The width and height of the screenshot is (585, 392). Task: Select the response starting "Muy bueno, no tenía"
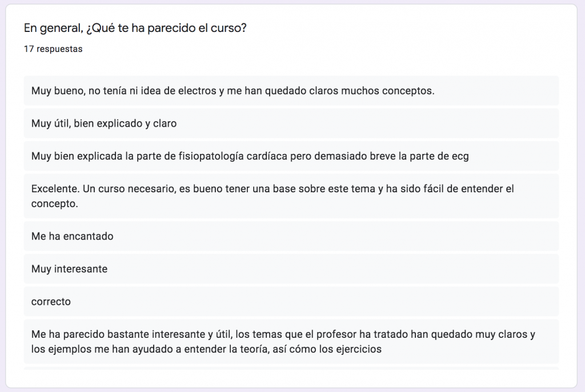(x=291, y=91)
